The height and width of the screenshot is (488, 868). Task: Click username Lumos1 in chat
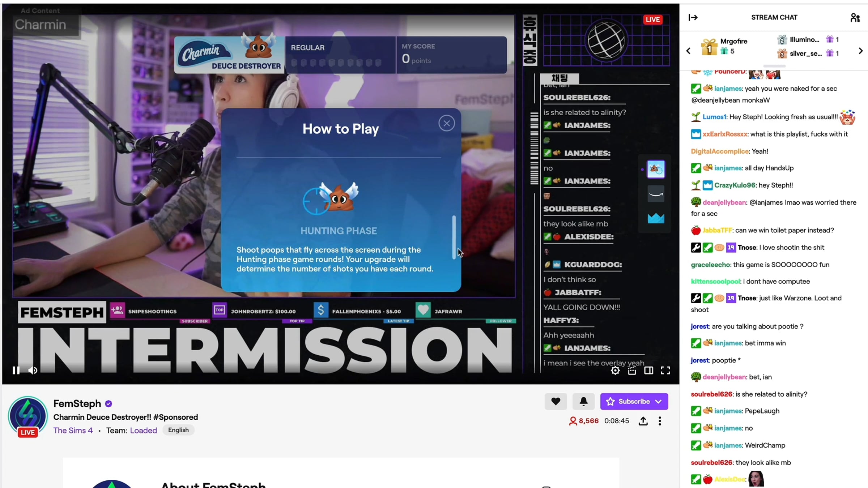click(714, 117)
